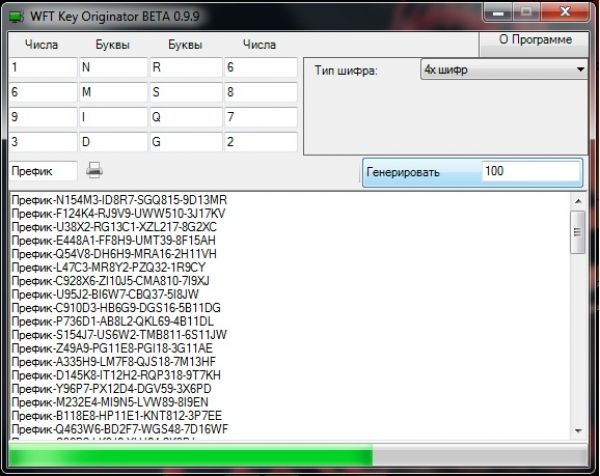Click the number field containing 2
Screen dimensions: 600x476
pyautogui.click(x=261, y=142)
